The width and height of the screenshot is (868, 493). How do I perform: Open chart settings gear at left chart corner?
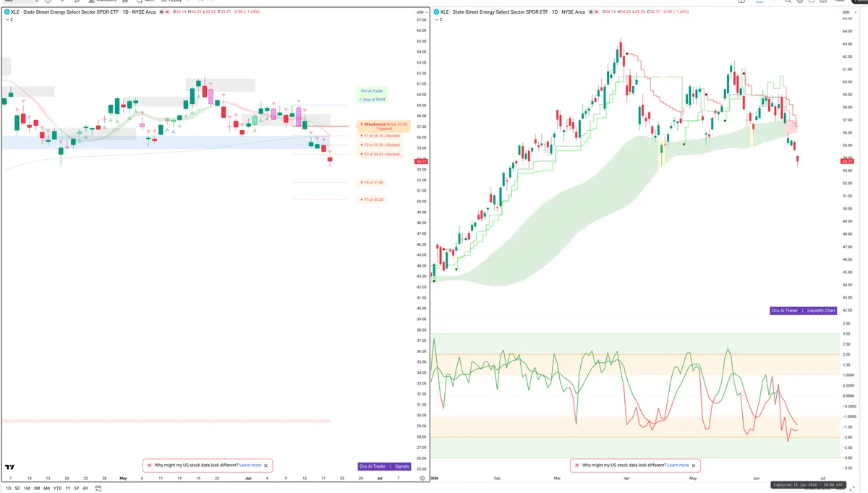point(422,479)
